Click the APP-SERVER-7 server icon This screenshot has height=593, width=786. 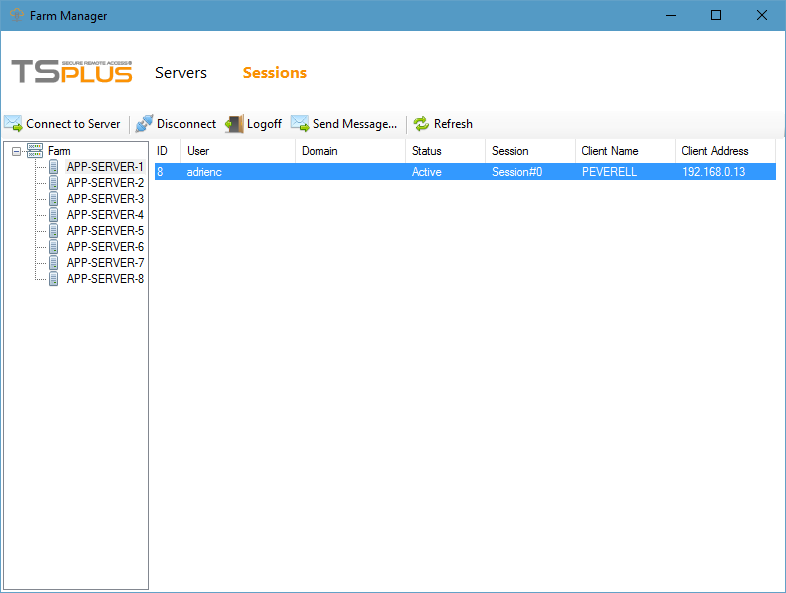pyautogui.click(x=54, y=263)
